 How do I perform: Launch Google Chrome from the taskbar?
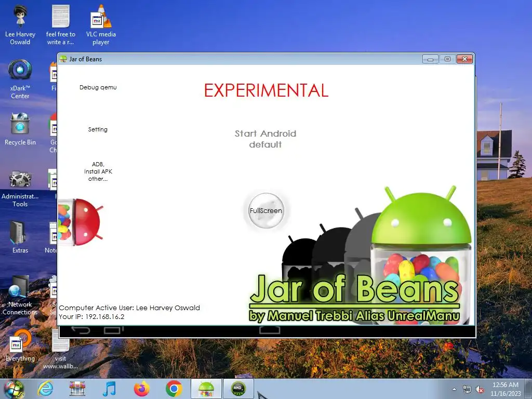pos(174,389)
